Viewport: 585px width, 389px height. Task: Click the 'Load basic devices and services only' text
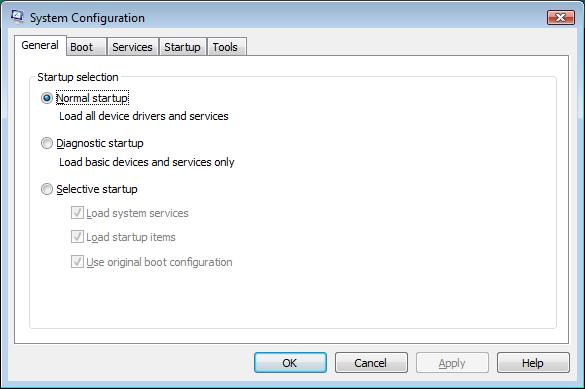click(147, 162)
